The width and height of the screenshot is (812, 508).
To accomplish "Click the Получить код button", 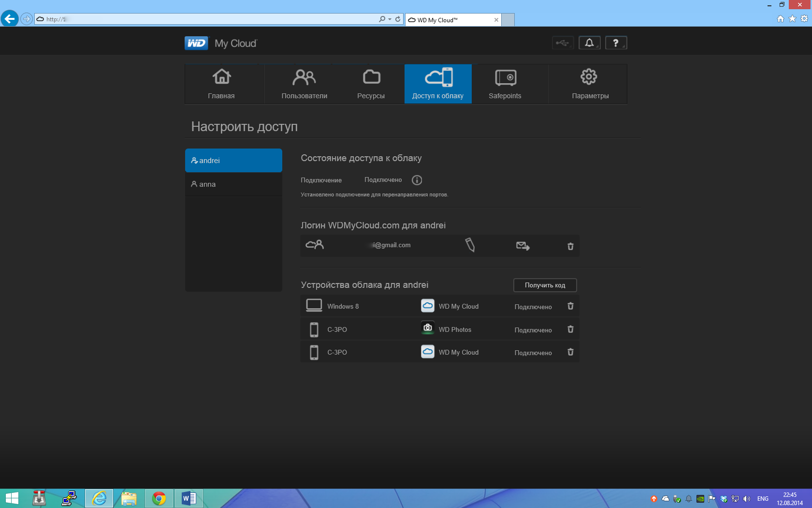I will point(545,285).
